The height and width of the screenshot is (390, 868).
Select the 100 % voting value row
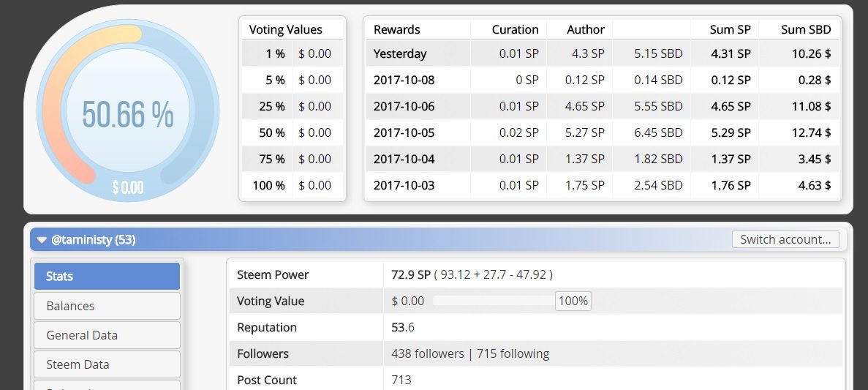pos(293,185)
